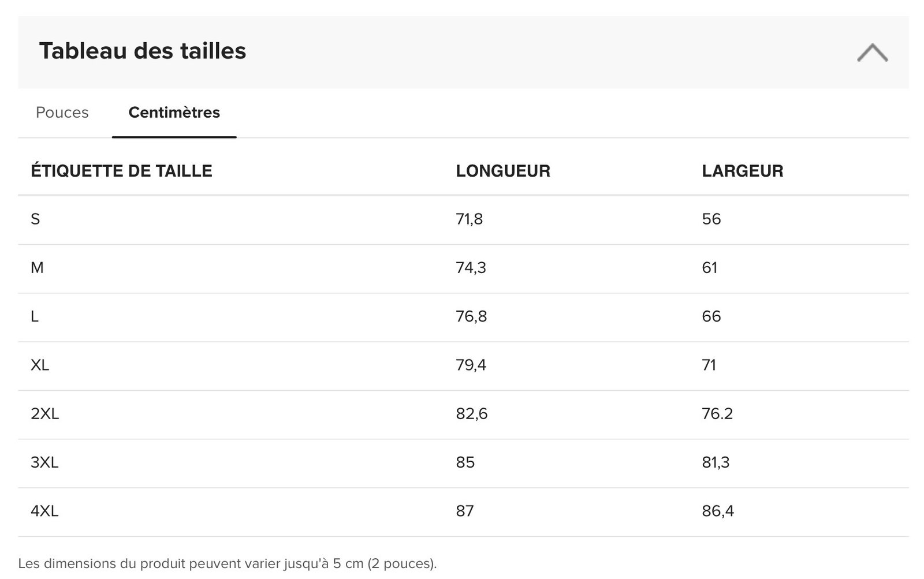Viewport: 924px width, 579px height.
Task: Click the 76.2 width value
Action: 717,414
